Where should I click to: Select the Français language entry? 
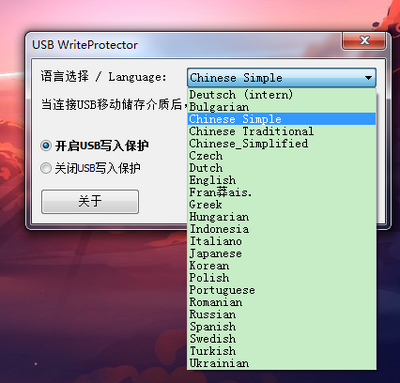tap(282, 192)
